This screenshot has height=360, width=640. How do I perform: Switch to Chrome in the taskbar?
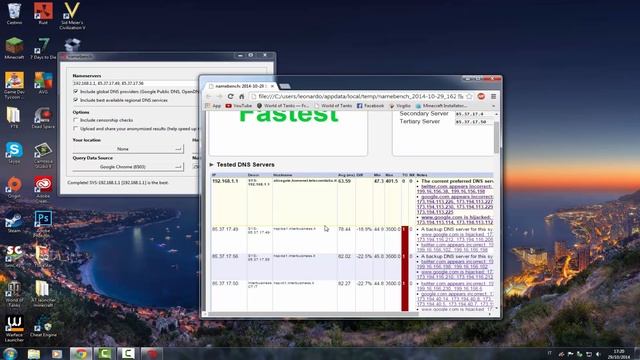tap(80, 353)
